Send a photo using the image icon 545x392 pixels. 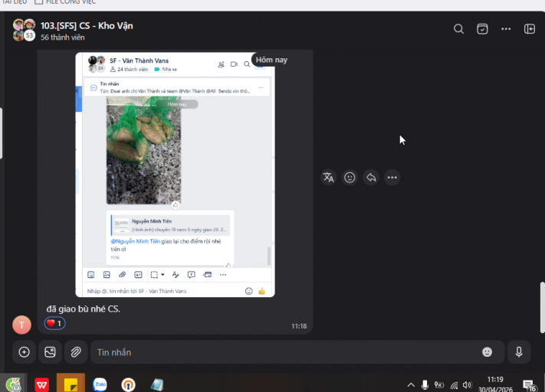click(x=50, y=352)
